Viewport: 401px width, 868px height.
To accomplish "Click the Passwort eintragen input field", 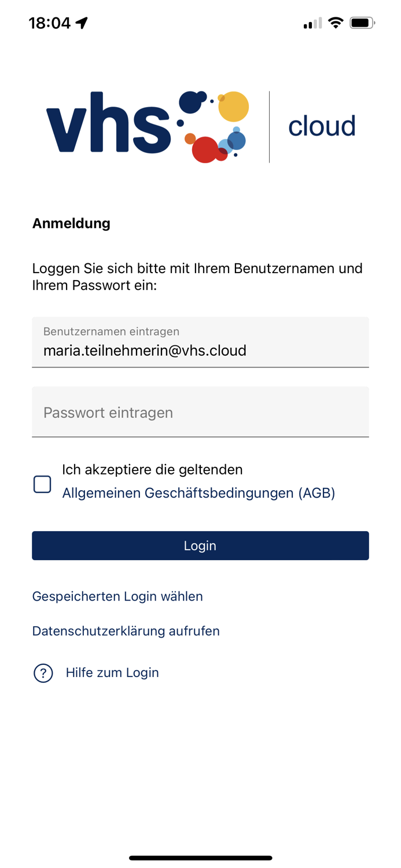I will 200,412.
